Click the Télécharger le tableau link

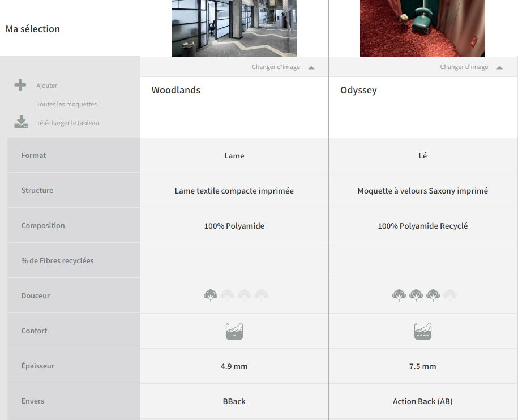click(67, 123)
